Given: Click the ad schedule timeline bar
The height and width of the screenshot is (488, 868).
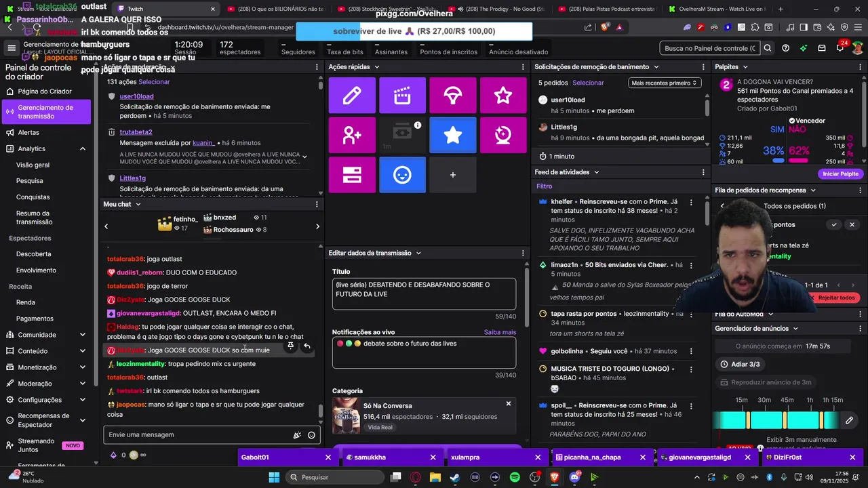Looking at the screenshot, I should pyautogui.click(x=778, y=421).
